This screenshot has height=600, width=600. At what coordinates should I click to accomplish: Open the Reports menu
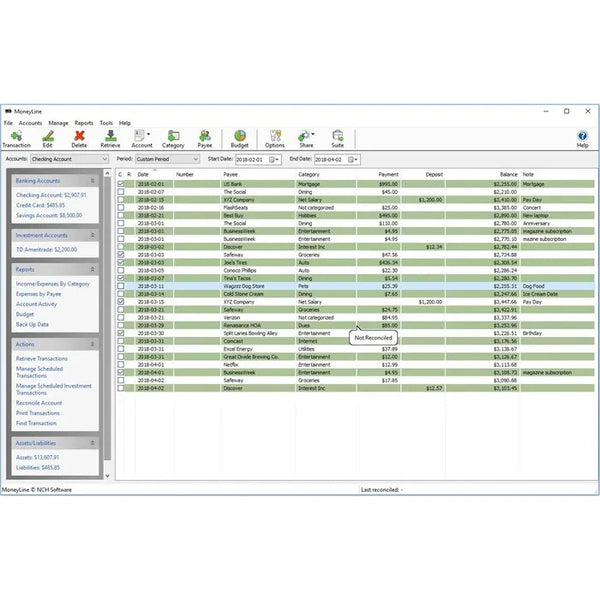84,123
